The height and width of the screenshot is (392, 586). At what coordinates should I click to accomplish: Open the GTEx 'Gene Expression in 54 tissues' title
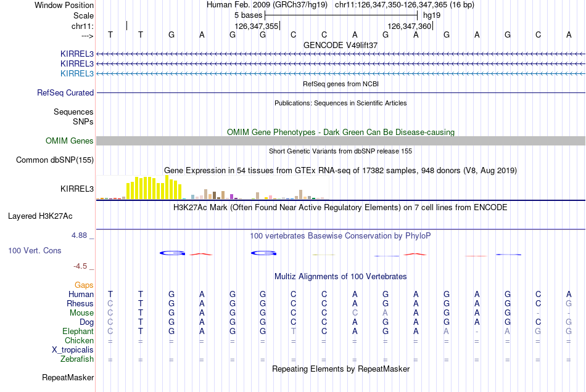tap(340, 171)
